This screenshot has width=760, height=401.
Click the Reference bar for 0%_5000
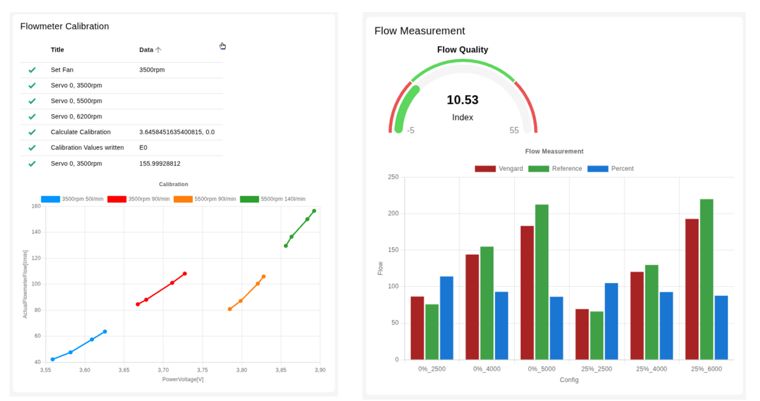pyautogui.click(x=542, y=282)
